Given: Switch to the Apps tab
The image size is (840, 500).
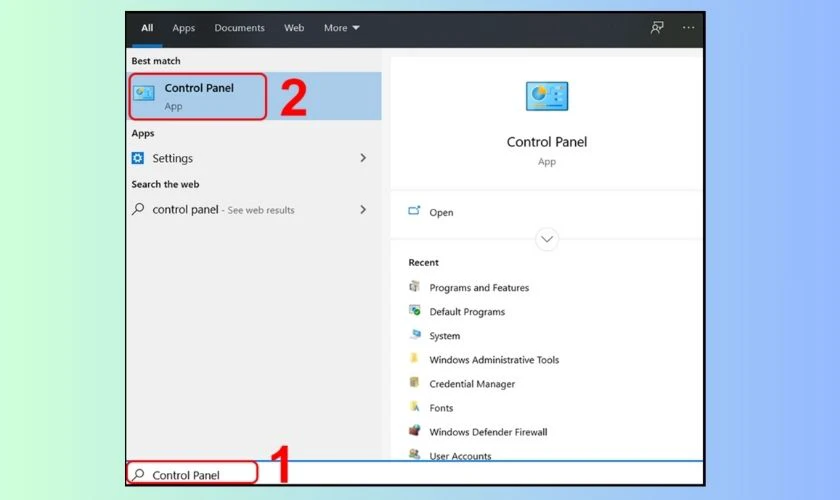Looking at the screenshot, I should [184, 28].
